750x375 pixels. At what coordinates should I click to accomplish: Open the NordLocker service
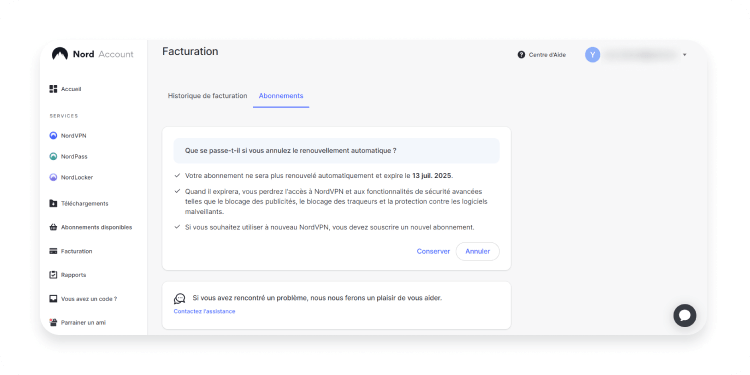click(71, 177)
